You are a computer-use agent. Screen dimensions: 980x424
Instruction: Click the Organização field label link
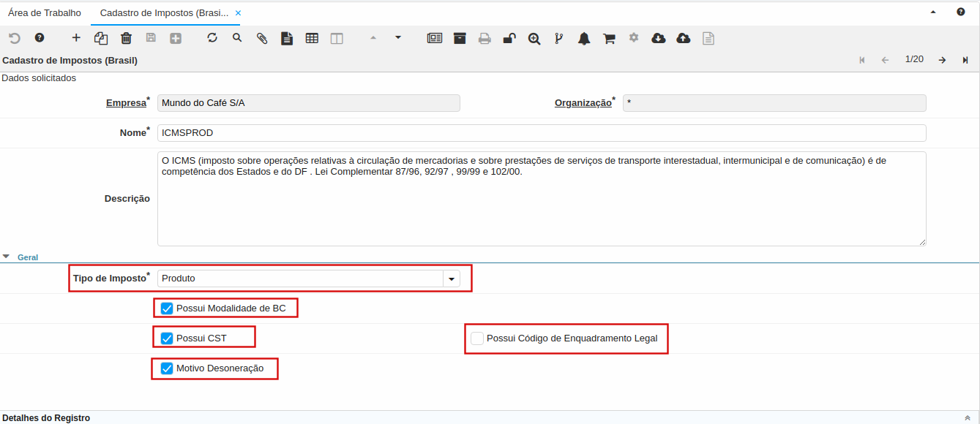click(583, 103)
